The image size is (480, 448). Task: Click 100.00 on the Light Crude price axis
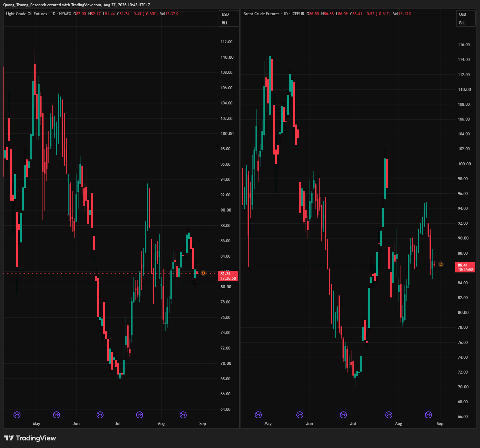pyautogui.click(x=227, y=134)
